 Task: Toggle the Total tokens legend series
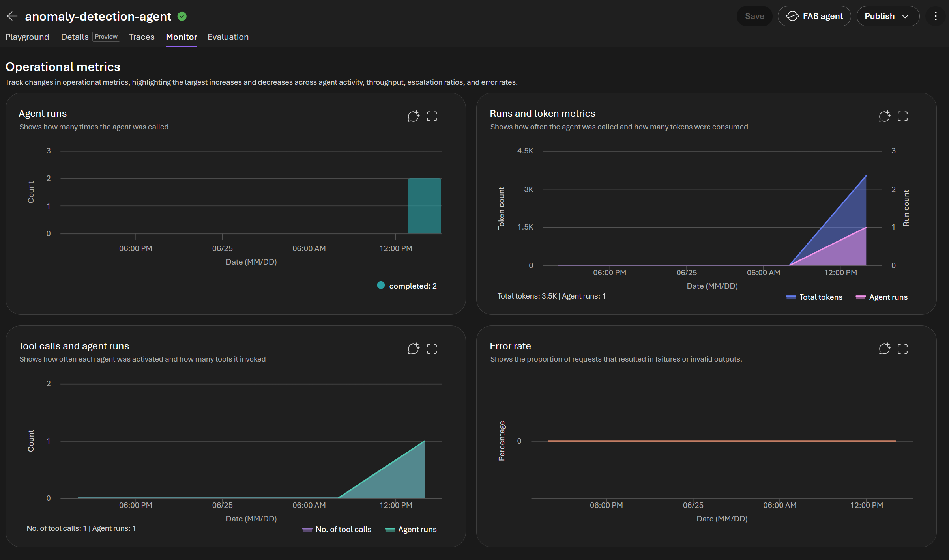814,297
